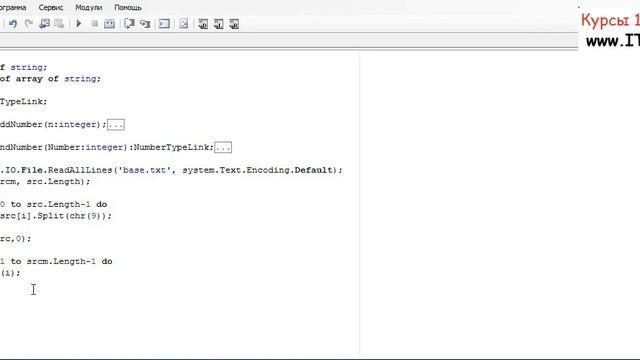
Task: Click IO.File.ReadAllLines in the code
Action: click(x=59, y=170)
